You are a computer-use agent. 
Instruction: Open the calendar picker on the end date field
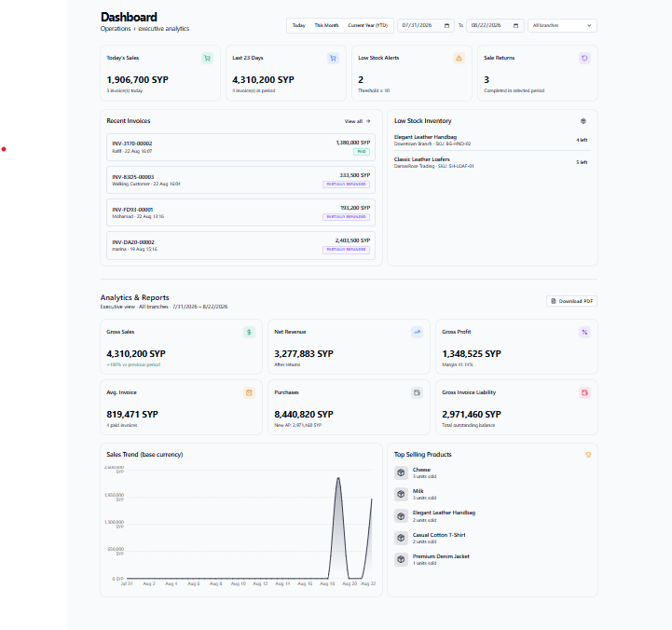pos(515,26)
